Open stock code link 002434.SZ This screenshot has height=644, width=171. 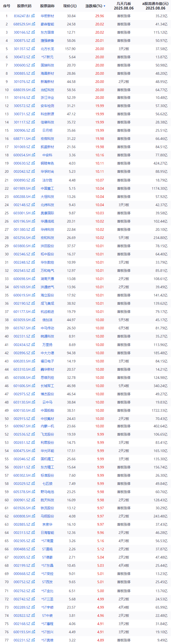point(22,345)
